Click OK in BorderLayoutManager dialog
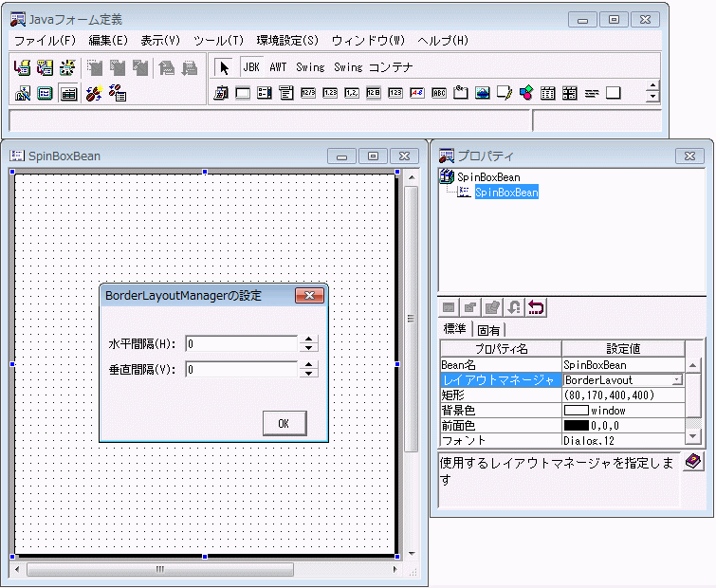The height and width of the screenshot is (588, 716). 284,423
